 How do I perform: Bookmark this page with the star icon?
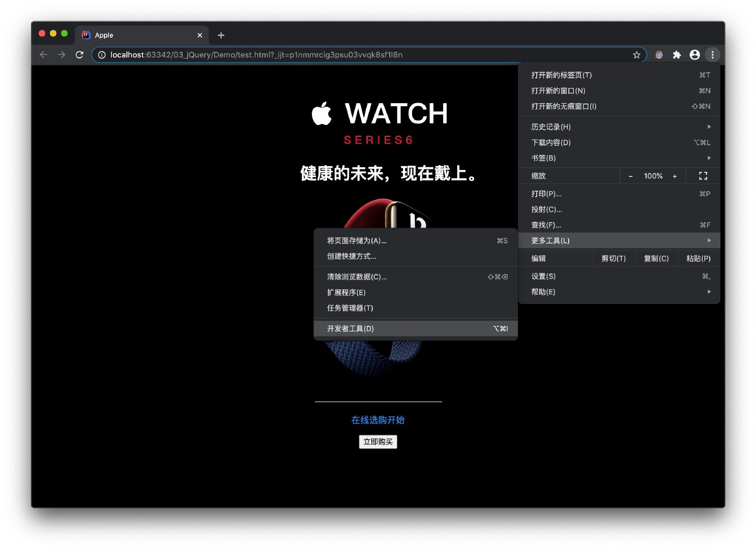pos(636,55)
